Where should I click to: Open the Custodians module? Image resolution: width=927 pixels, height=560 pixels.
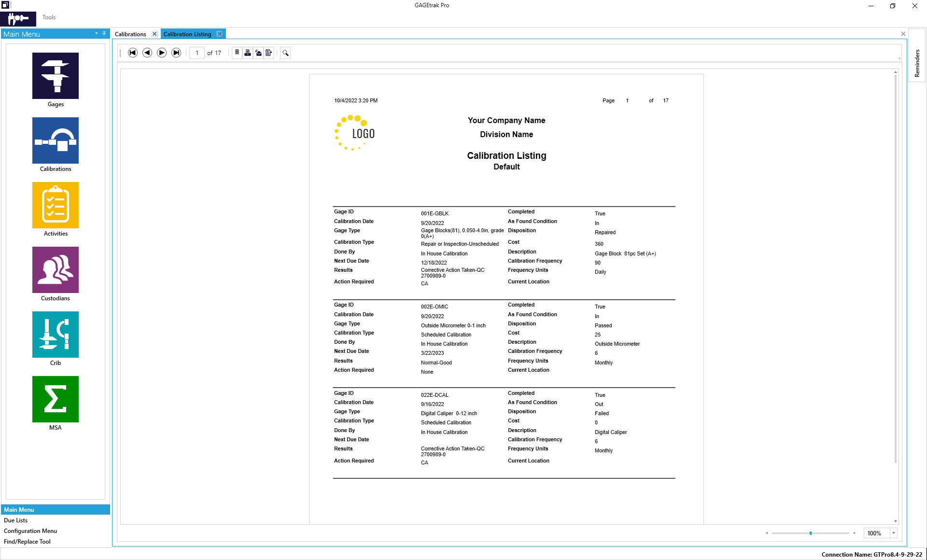56,270
